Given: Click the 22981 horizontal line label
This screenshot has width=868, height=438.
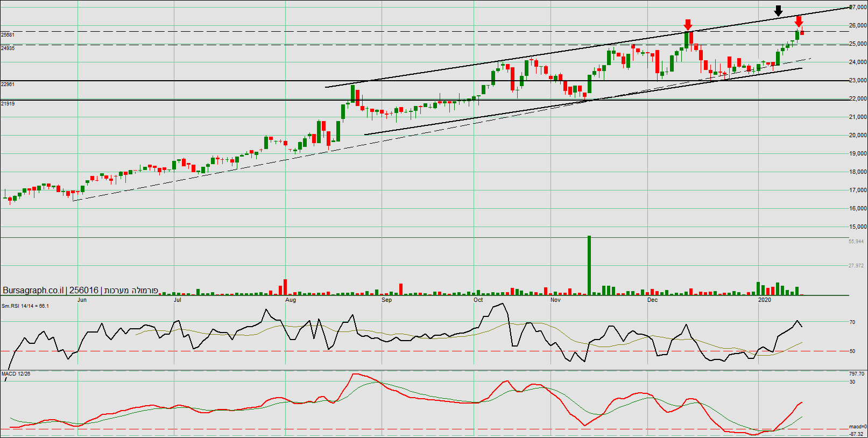Looking at the screenshot, I should tap(8, 84).
